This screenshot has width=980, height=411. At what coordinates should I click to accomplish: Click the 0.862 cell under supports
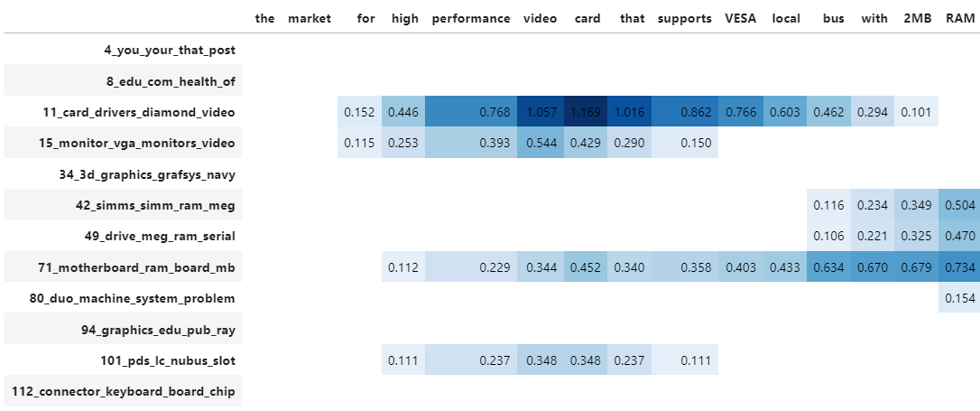click(685, 112)
